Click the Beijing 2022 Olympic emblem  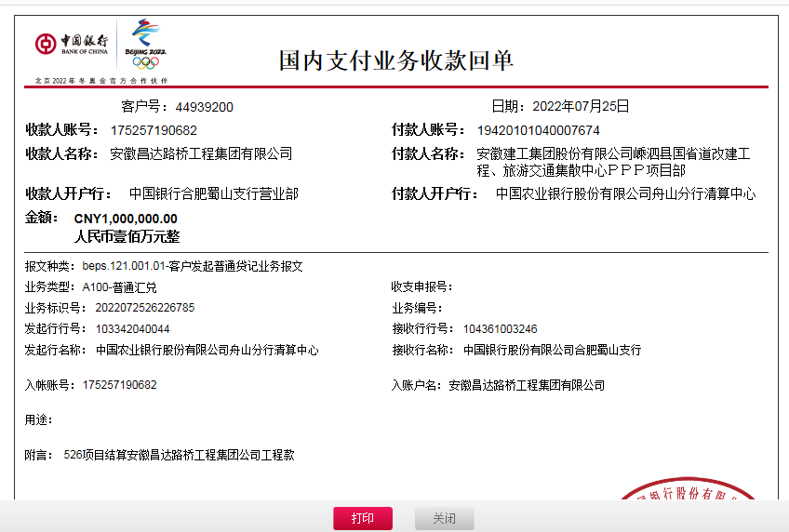point(145,44)
